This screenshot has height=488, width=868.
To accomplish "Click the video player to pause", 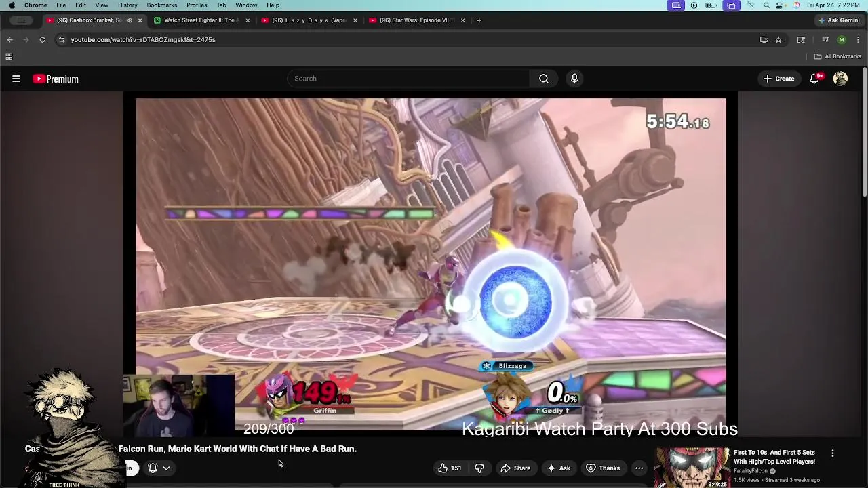I will click(x=430, y=264).
